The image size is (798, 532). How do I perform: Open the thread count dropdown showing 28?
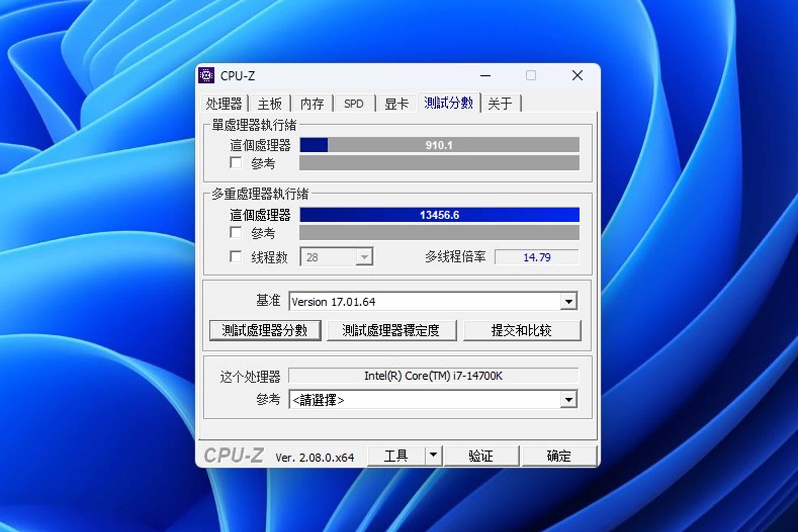337,257
